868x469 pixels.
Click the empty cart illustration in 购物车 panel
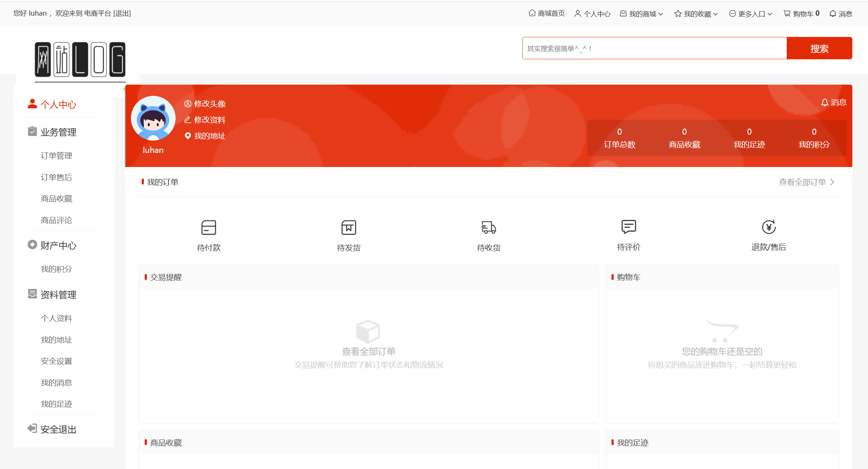point(722,331)
